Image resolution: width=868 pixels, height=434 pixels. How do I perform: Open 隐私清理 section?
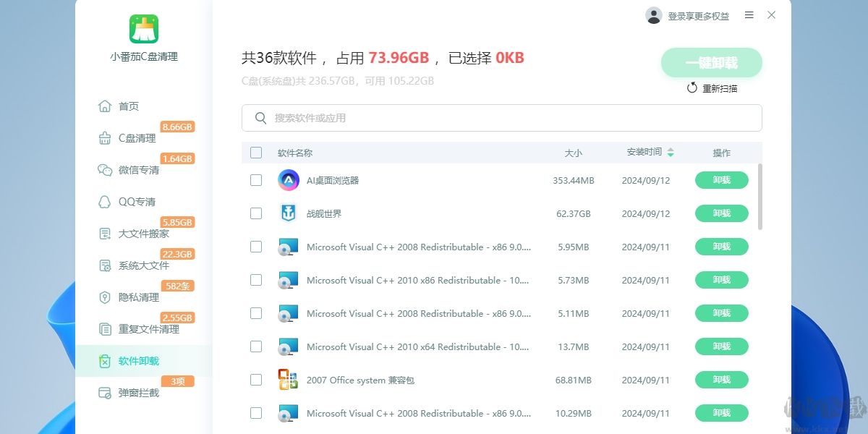click(139, 297)
